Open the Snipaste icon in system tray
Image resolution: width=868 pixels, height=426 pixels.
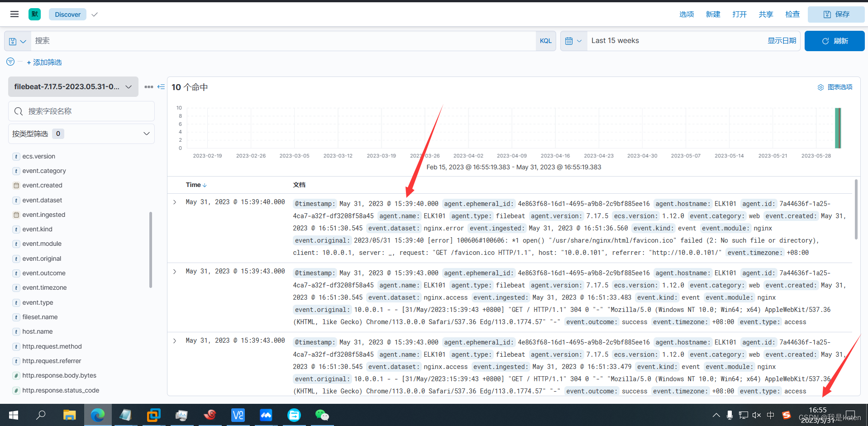click(786, 415)
